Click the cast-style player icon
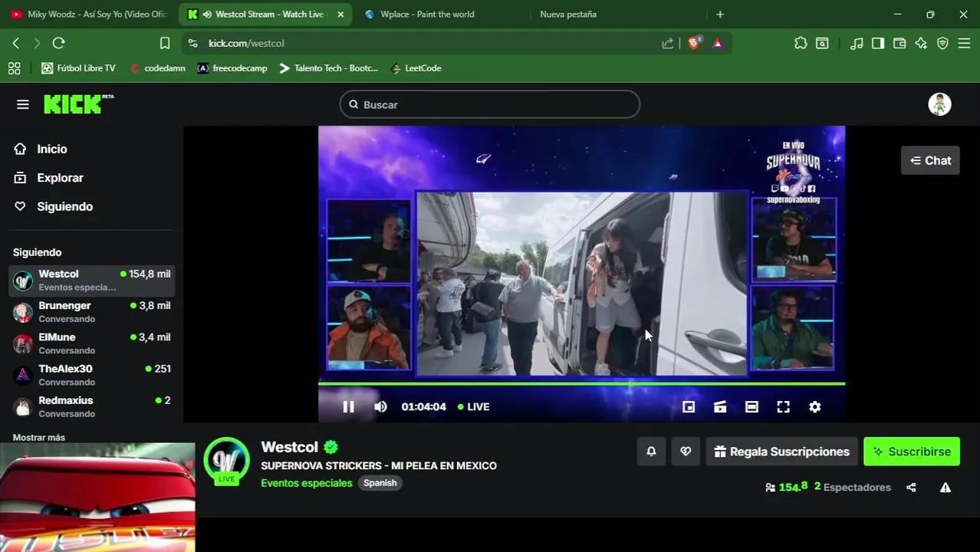 pos(720,407)
